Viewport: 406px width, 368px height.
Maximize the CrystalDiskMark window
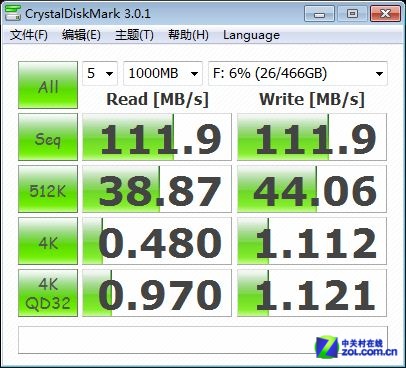point(352,14)
